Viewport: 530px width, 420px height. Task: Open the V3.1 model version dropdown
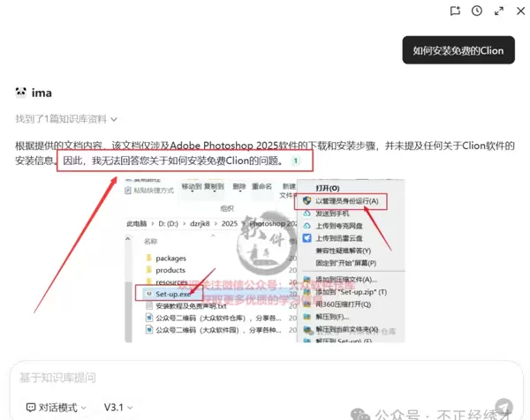[x=118, y=408]
